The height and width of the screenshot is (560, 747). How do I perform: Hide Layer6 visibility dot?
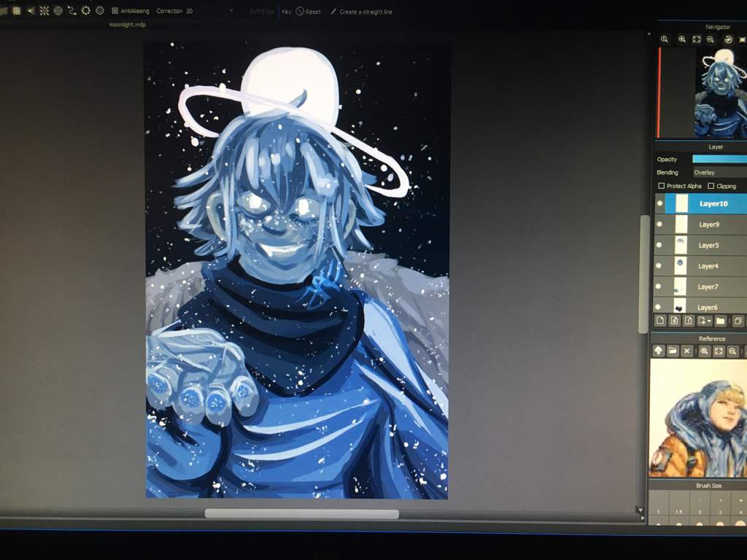(657, 307)
